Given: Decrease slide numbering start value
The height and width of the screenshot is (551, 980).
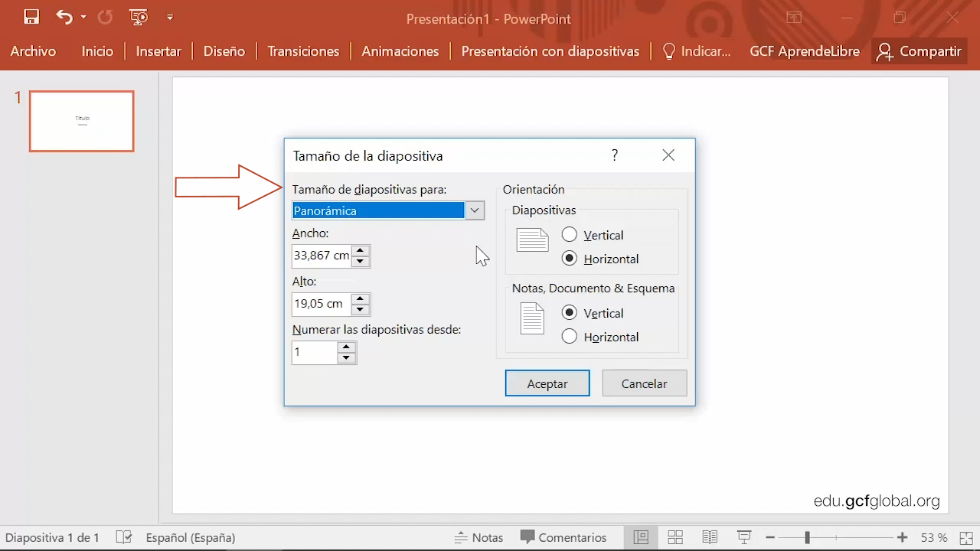Looking at the screenshot, I should [347, 358].
